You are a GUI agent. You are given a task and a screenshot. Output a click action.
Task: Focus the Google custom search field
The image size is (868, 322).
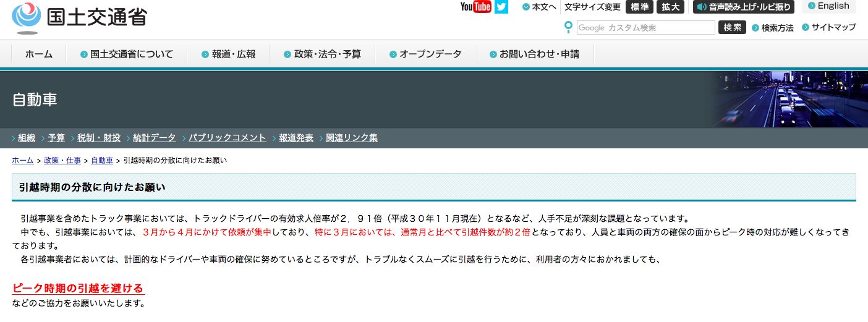pyautogui.click(x=645, y=28)
